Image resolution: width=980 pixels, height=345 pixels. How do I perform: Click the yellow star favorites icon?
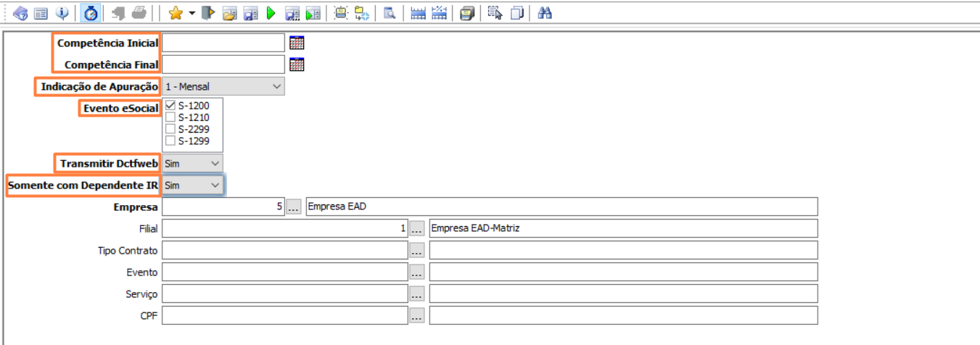(x=175, y=13)
